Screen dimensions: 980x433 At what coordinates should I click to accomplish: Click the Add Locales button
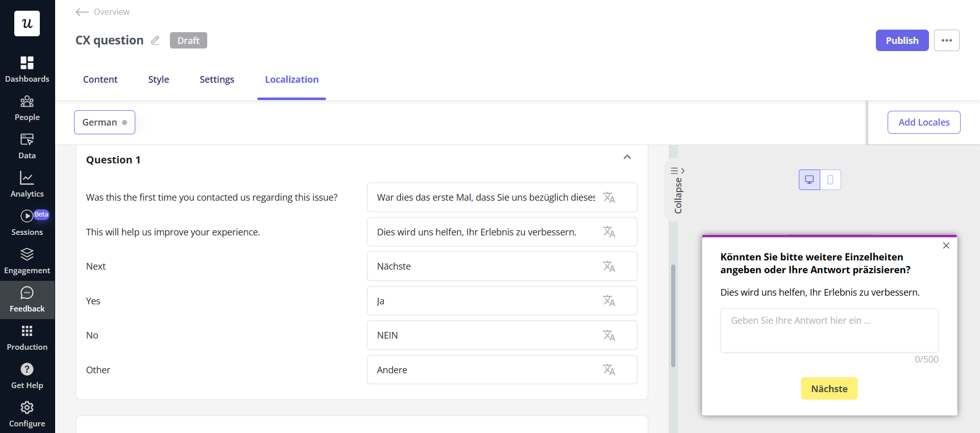[924, 122]
